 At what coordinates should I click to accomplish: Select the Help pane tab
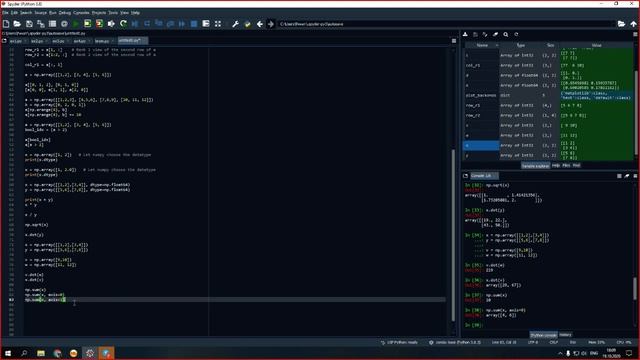pos(556,165)
